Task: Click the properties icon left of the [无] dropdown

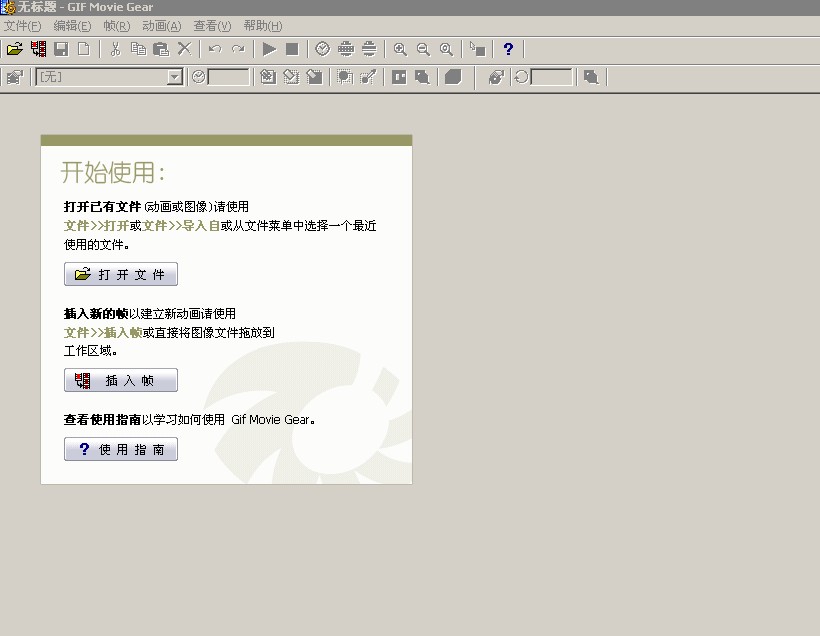Action: click(x=15, y=77)
